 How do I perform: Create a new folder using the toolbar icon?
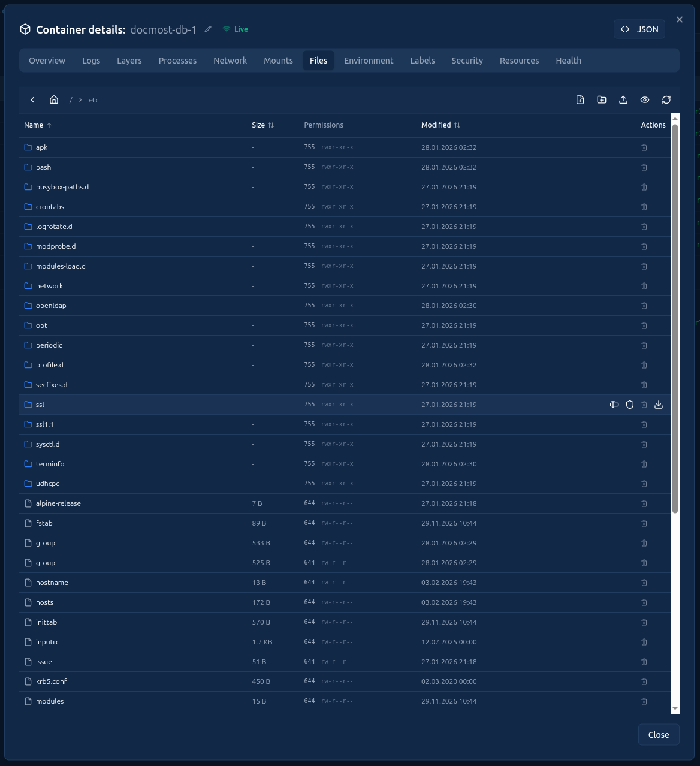[602, 99]
